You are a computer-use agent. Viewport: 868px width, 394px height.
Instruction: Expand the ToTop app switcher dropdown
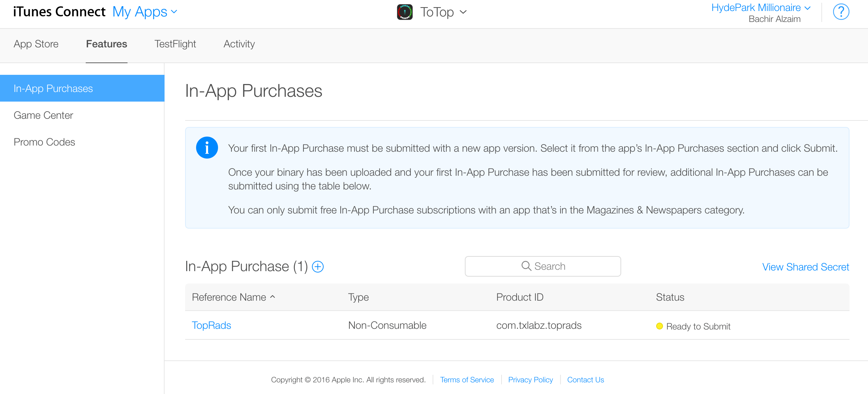(444, 12)
